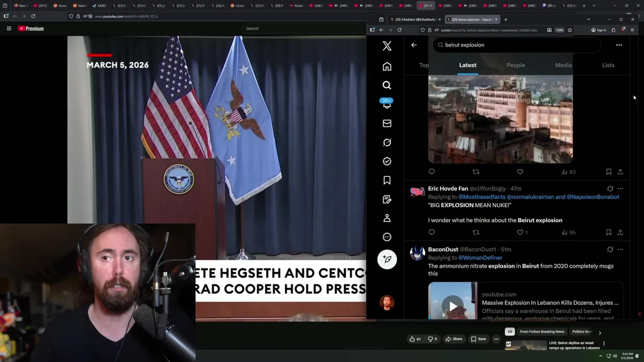Open Firefox hamburger menu in X window
644x362 pixels.
[632, 30]
